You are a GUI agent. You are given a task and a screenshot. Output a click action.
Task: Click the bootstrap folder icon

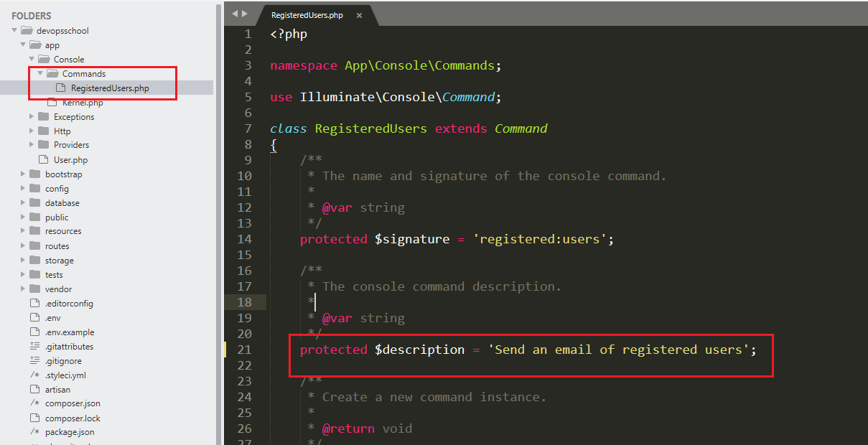tap(34, 174)
